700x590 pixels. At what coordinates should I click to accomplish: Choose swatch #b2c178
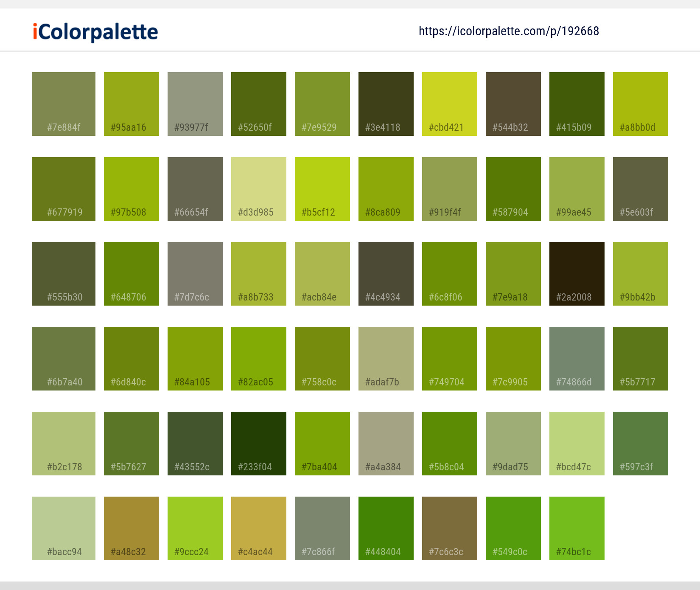point(64,444)
